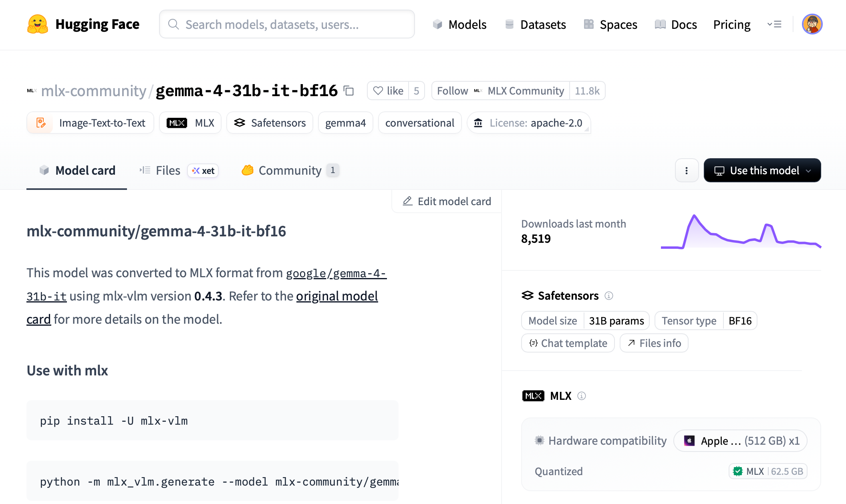Copy model name with the copy icon
Viewport: 846px width, 504px height.
point(349,91)
